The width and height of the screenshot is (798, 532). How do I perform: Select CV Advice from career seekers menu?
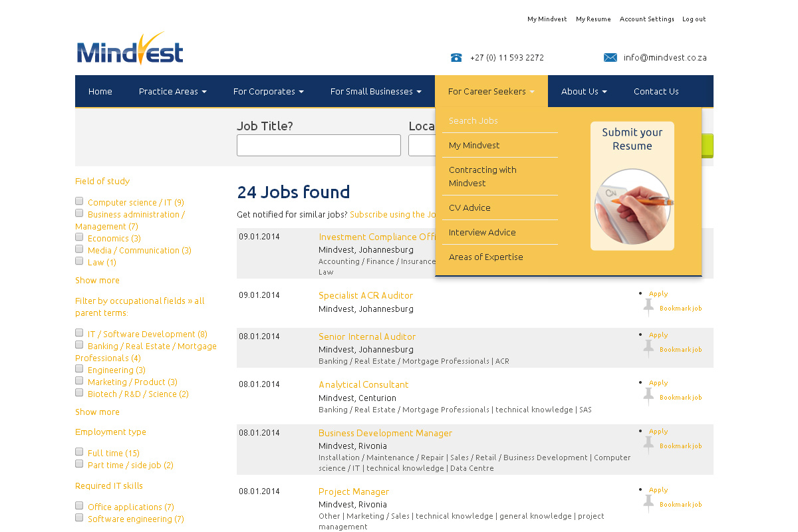coord(469,208)
